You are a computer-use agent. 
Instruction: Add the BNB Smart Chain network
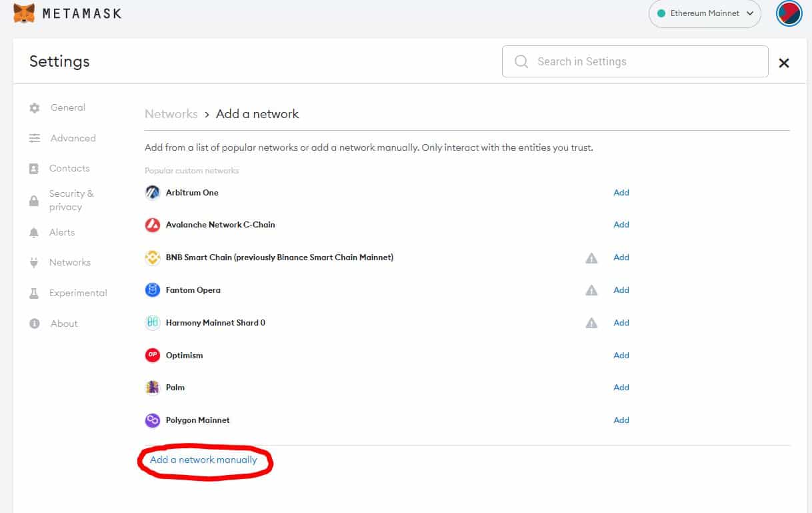621,258
